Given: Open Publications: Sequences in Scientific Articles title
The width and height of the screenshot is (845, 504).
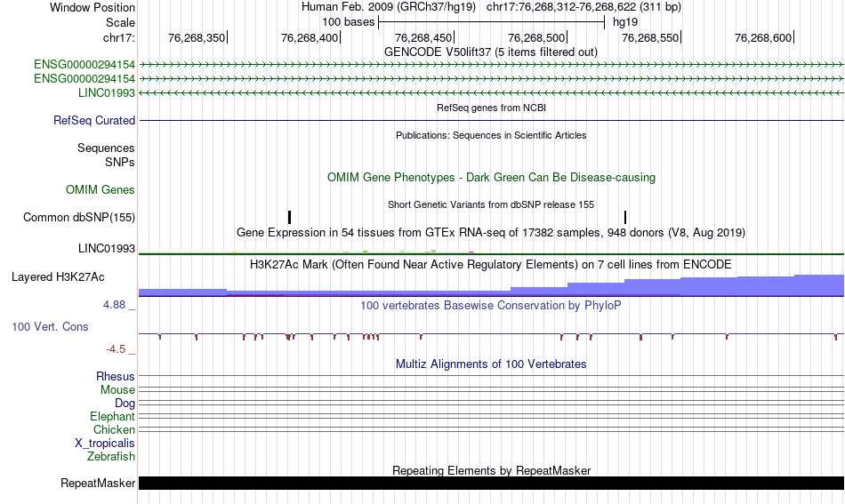Looking at the screenshot, I should tap(491, 135).
